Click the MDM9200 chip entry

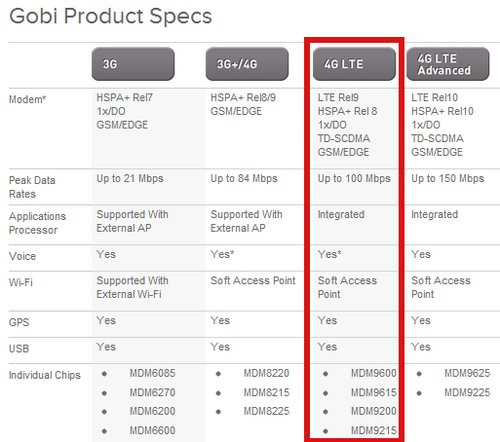point(374,411)
